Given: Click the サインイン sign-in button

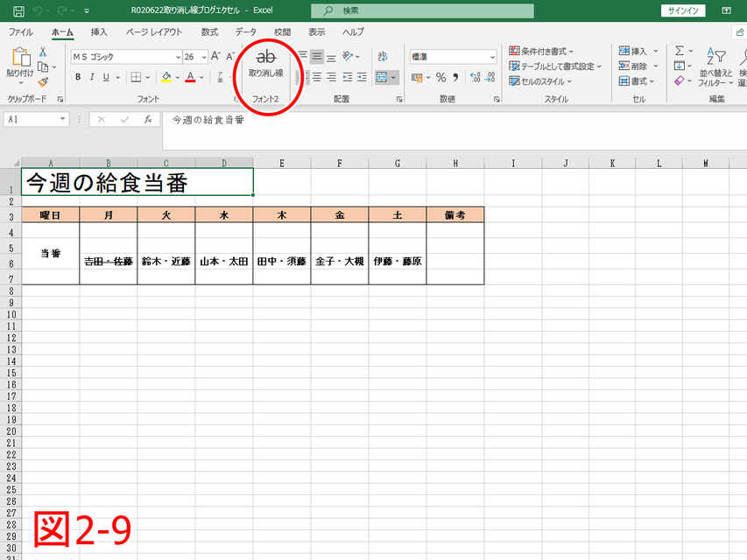Looking at the screenshot, I should (683, 10).
